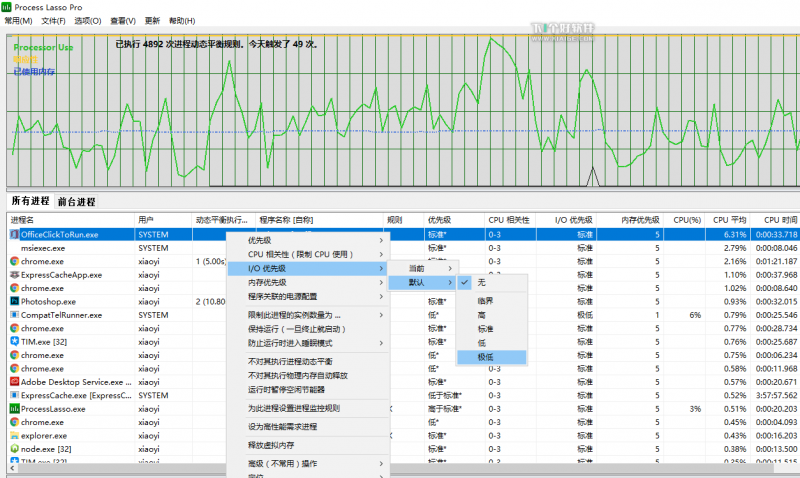Click the CompatTelRunner.exe process icon
This screenshot has width=800, height=478.
[x=14, y=315]
